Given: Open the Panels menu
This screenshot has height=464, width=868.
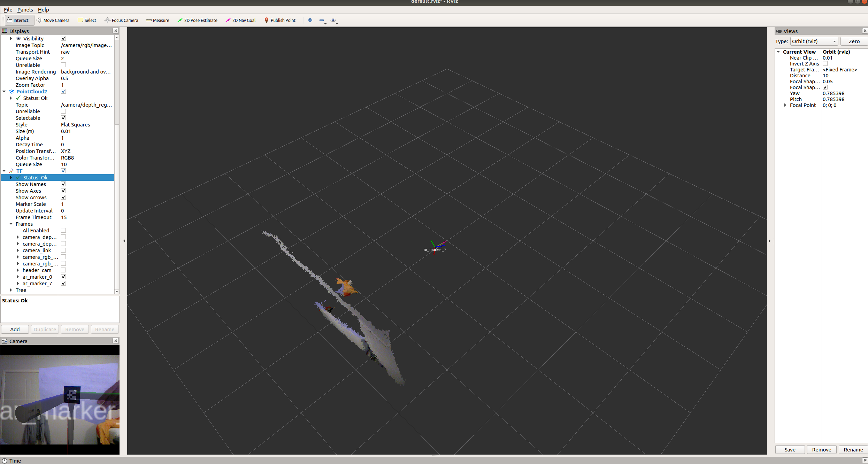Looking at the screenshot, I should click(x=25, y=10).
